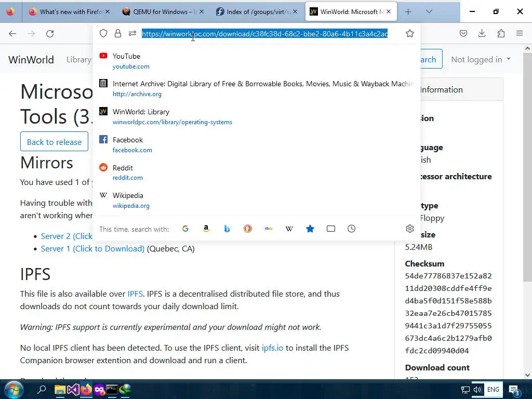Open search settings gear
Screen dimensions: 532x399
pos(410,229)
